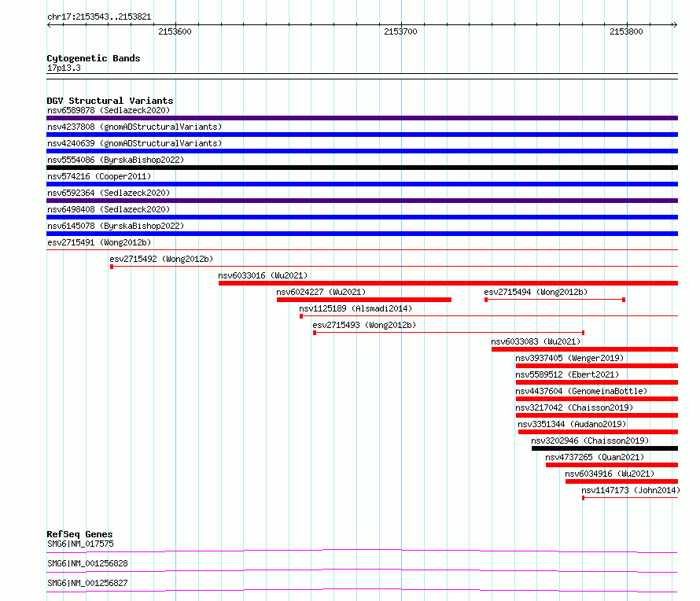Open variant esv2715494 (Wong2012b) label
The image size is (700, 601).
point(536,292)
